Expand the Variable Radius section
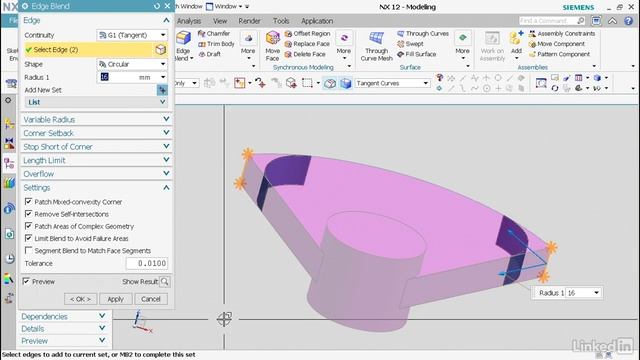This screenshot has width=640, height=360. [96, 120]
